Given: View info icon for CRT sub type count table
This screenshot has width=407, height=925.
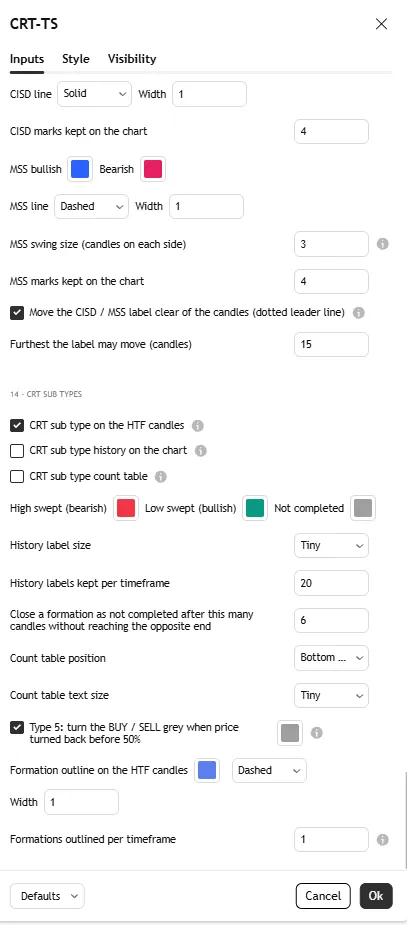Looking at the screenshot, I should [160, 476].
